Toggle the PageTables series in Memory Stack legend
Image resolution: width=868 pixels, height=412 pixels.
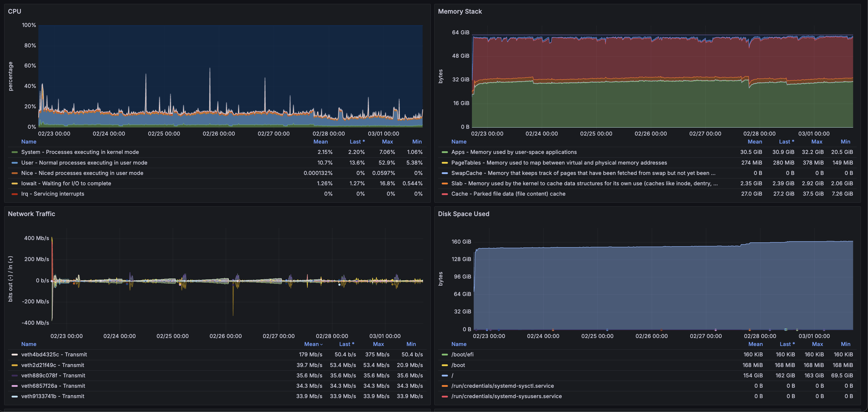click(498, 162)
